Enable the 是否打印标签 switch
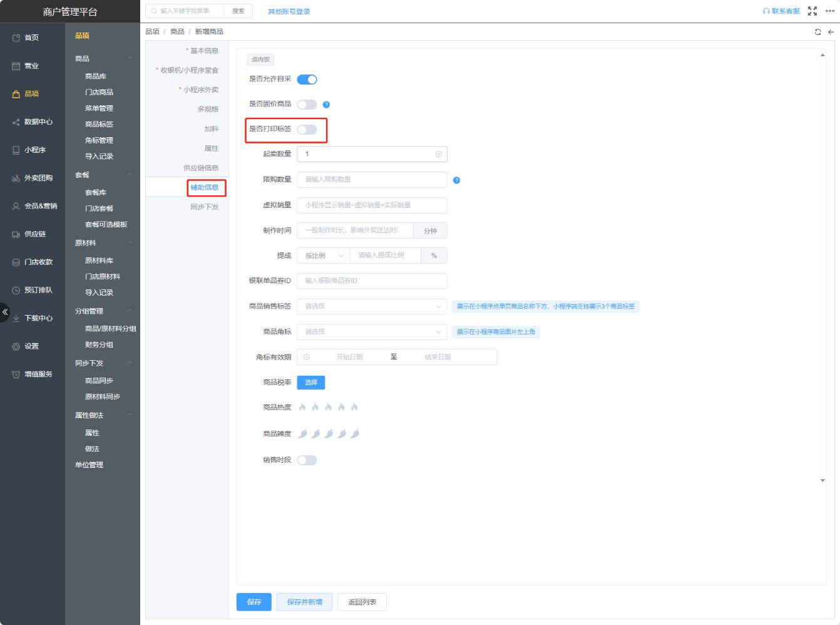Screen dimensions: 840x625 click(x=307, y=130)
